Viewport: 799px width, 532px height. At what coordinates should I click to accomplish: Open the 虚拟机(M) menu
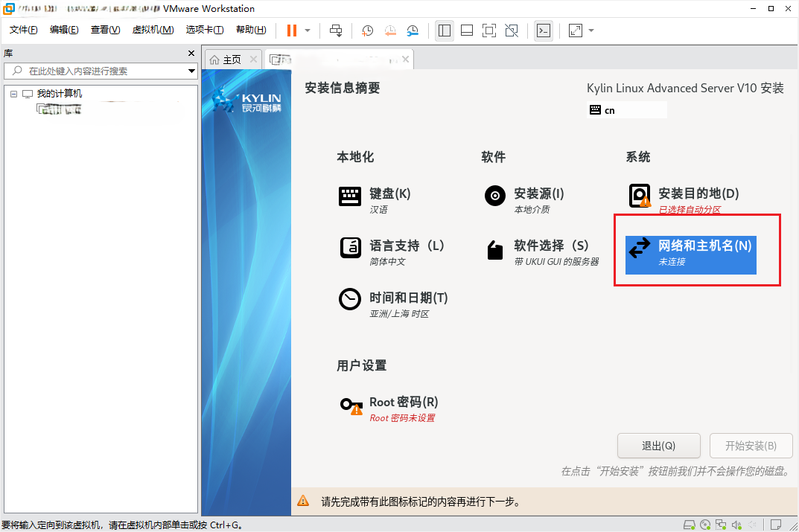click(153, 30)
